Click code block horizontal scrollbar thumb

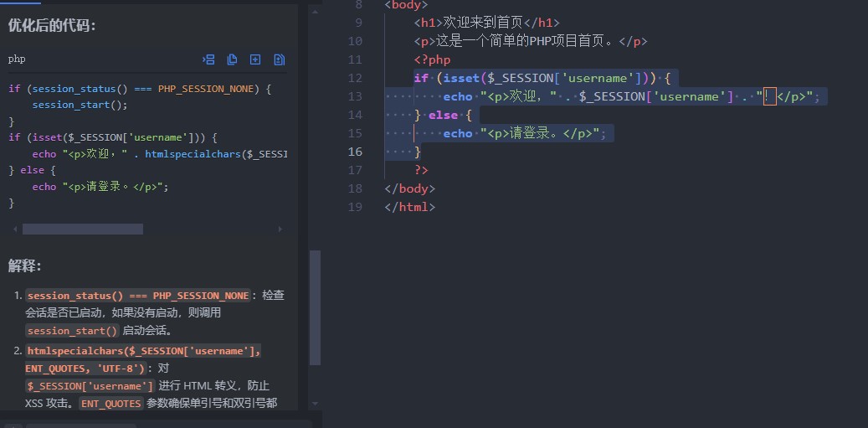pyautogui.click(x=83, y=229)
